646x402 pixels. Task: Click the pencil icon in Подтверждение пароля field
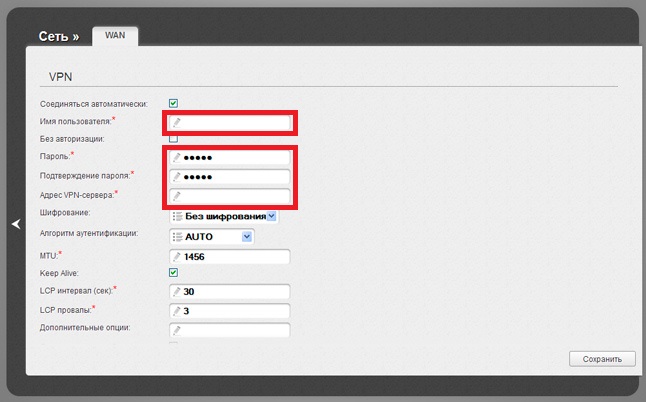point(177,177)
